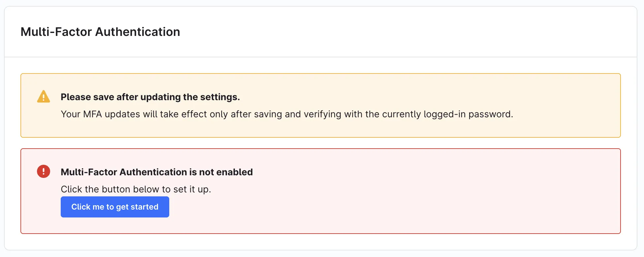
Task: Click the "Multi-Factor Authentication" page heading
Action: coord(100,32)
